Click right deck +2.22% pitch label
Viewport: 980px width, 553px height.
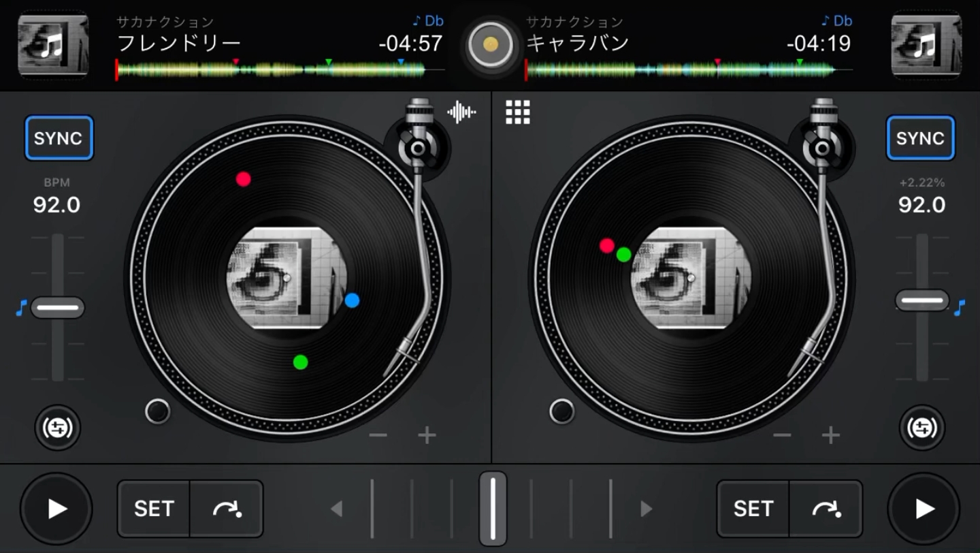[x=921, y=183]
